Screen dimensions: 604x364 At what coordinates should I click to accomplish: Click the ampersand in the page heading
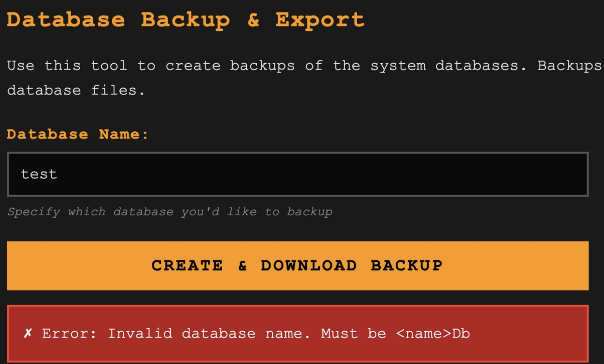click(253, 20)
